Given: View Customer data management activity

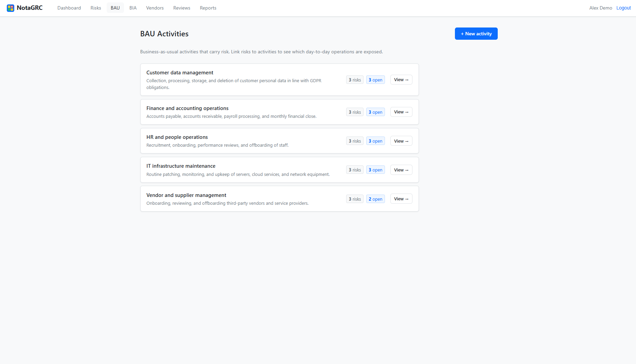Looking at the screenshot, I should [x=401, y=80].
